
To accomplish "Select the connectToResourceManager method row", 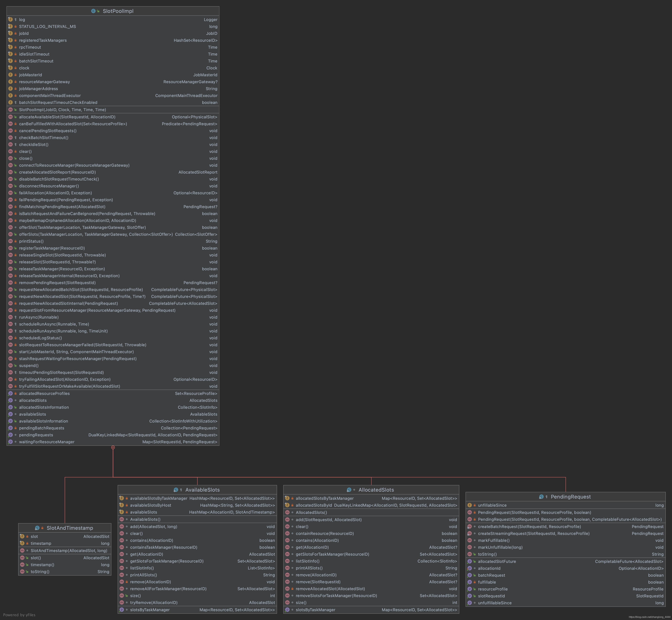I will (113, 165).
